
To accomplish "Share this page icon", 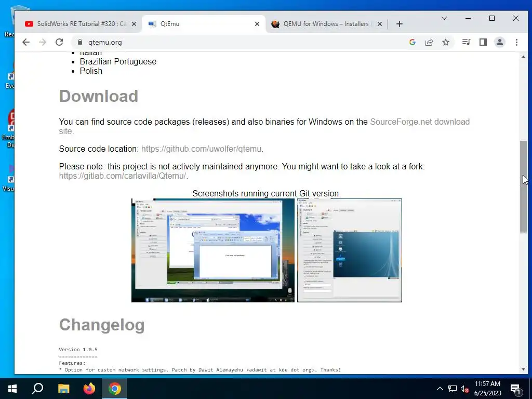I will tap(429, 42).
